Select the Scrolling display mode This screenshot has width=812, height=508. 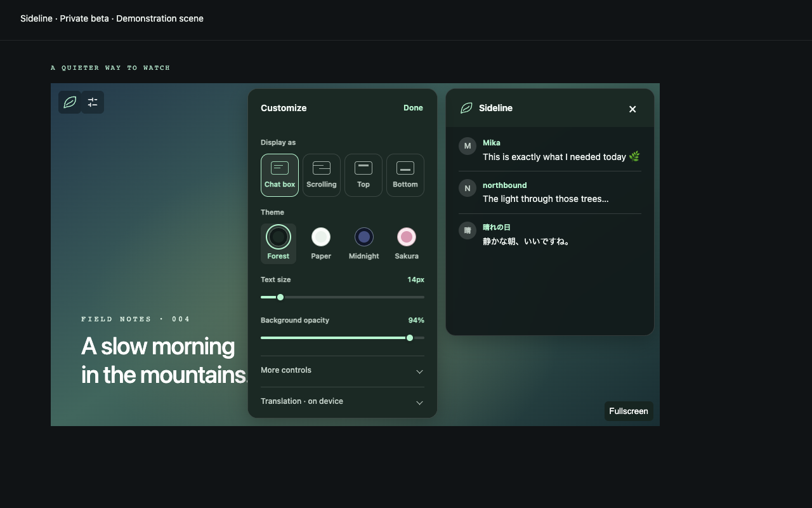pos(322,175)
